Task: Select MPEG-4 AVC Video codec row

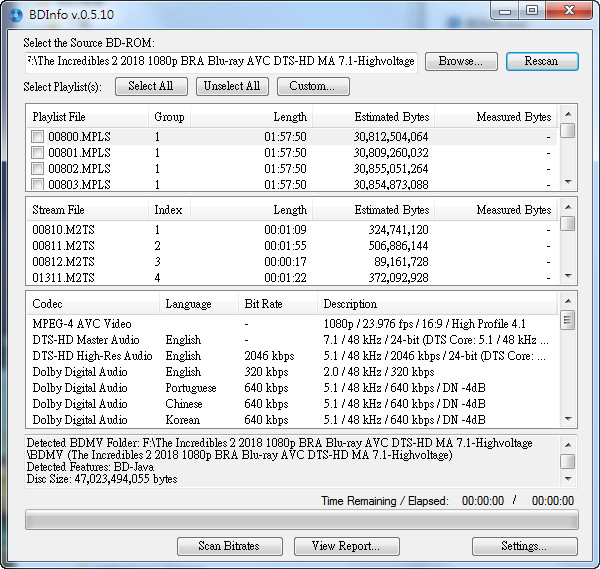Action: click(x=292, y=324)
